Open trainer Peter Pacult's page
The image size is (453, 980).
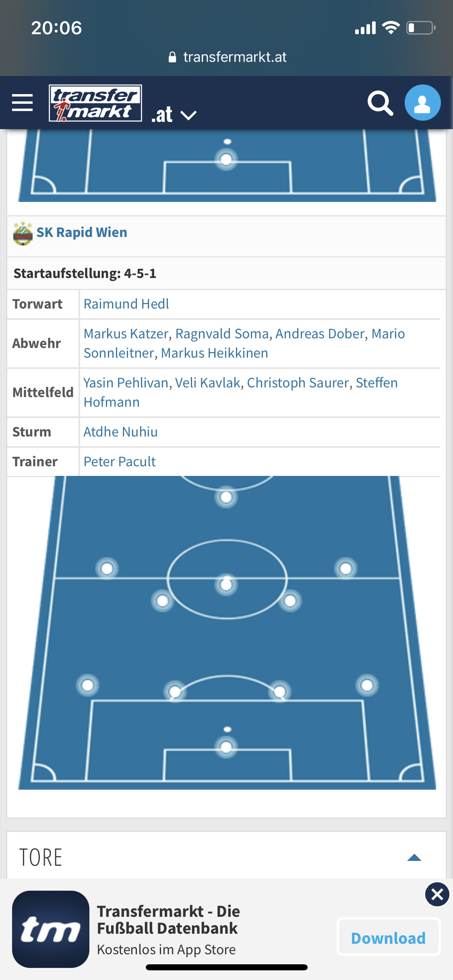coord(120,462)
